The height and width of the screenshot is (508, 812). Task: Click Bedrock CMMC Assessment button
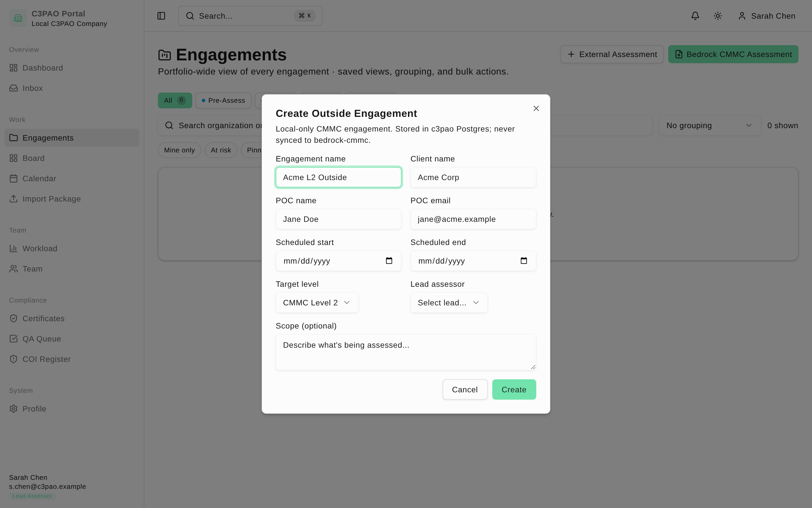(x=733, y=54)
